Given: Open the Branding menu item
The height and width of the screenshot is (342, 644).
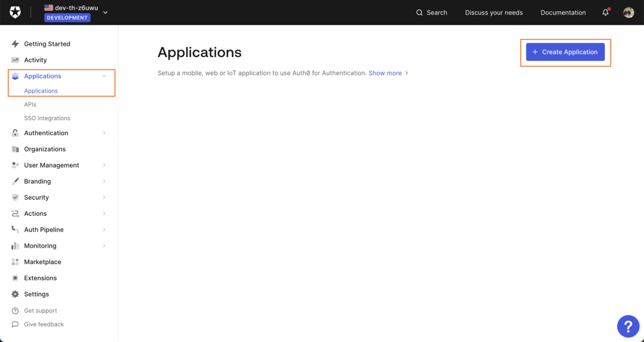Looking at the screenshot, I should pyautogui.click(x=38, y=181).
